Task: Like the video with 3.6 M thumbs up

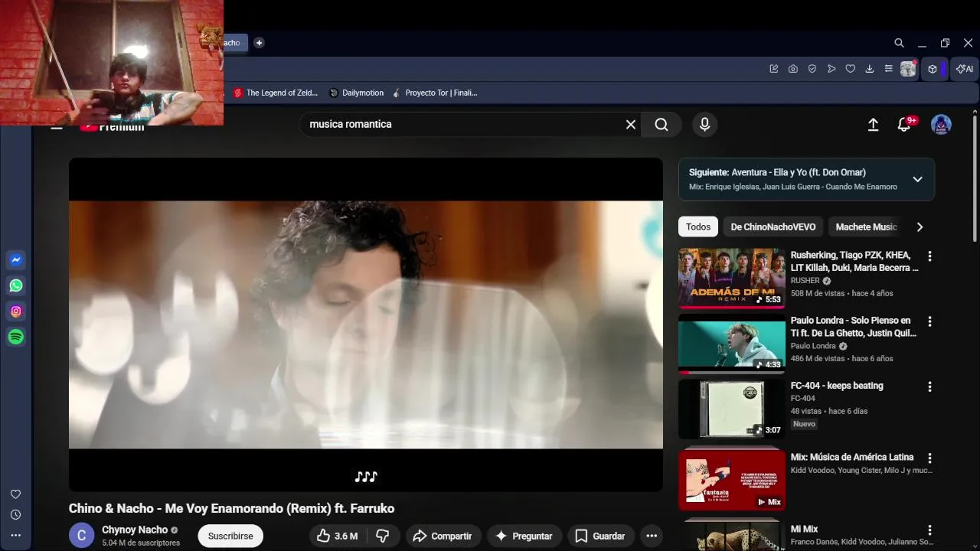Action: (337, 536)
